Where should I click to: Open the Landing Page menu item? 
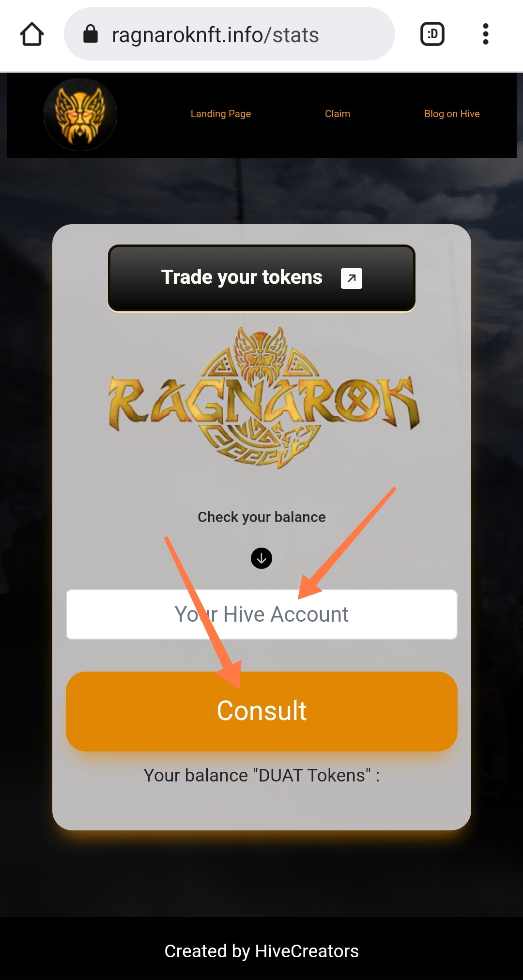pyautogui.click(x=221, y=114)
